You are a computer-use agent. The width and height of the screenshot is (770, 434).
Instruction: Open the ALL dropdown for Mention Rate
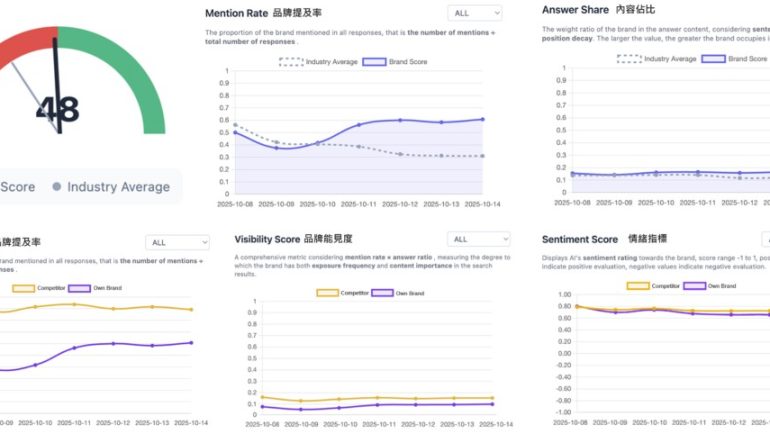(x=475, y=14)
